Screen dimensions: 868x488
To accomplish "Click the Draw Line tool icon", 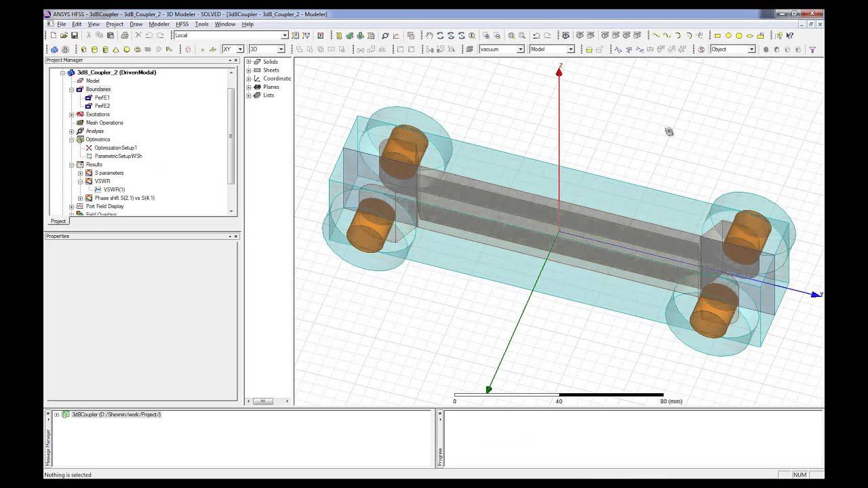I will point(656,35).
